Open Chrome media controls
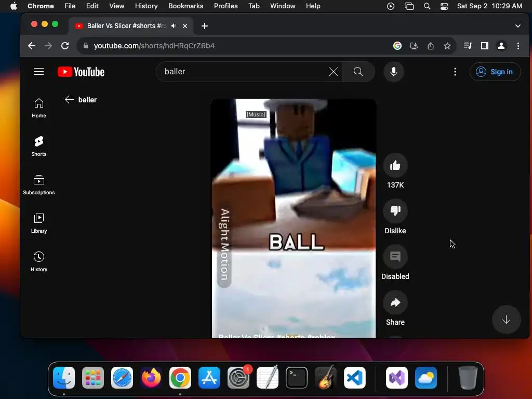This screenshot has width=532, height=399. pos(468,46)
